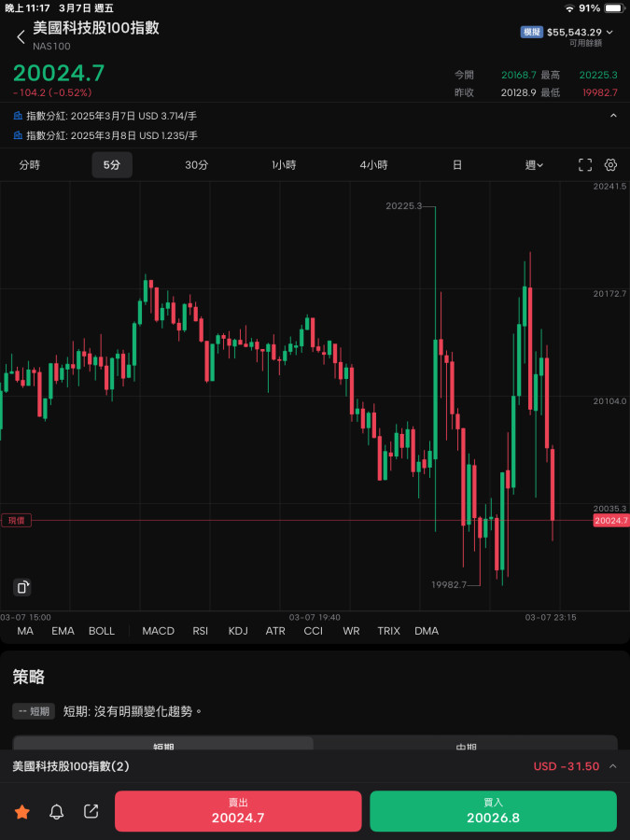The width and height of the screenshot is (630, 840).
Task: Open account balance dropdown arrow
Action: coord(609,33)
